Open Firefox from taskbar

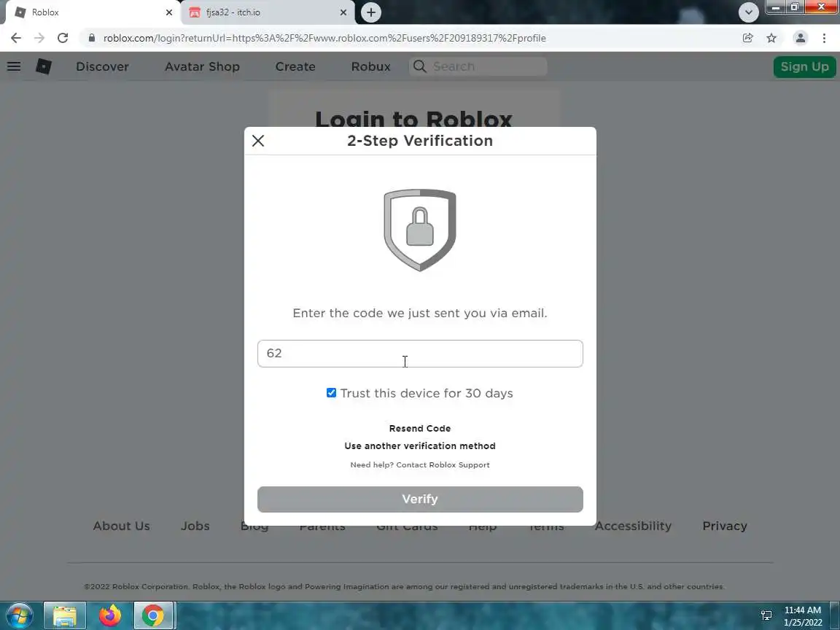click(110, 615)
